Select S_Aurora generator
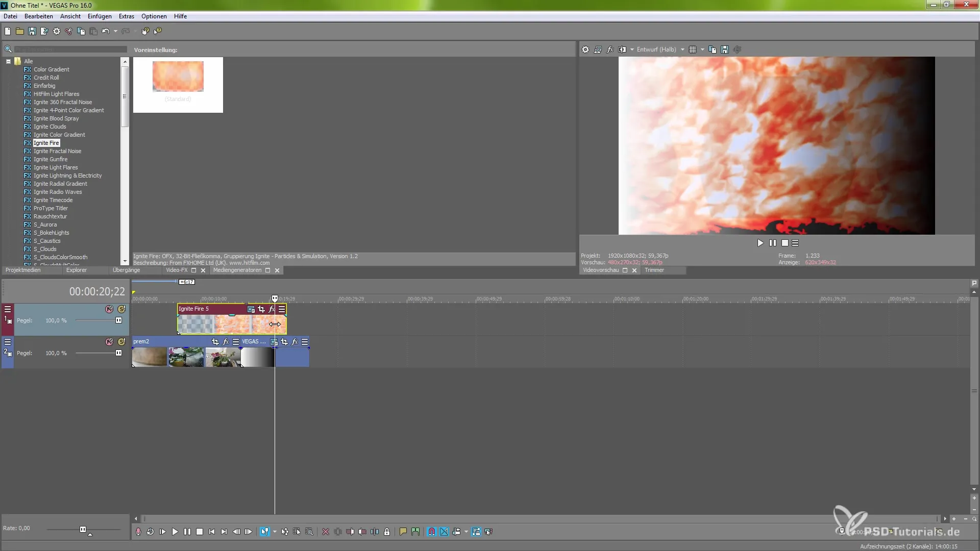The height and width of the screenshot is (551, 980). click(45, 224)
